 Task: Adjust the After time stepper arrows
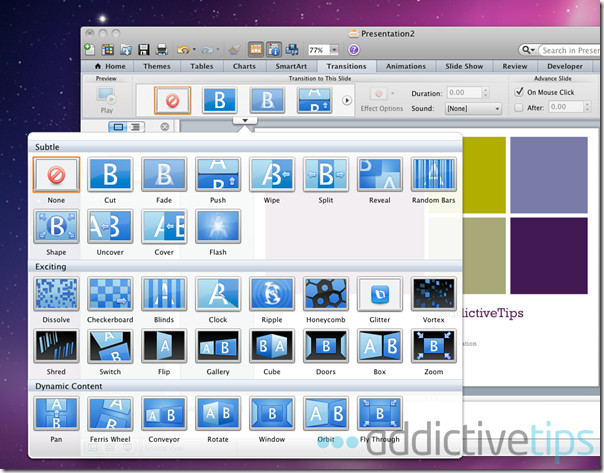[x=587, y=107]
